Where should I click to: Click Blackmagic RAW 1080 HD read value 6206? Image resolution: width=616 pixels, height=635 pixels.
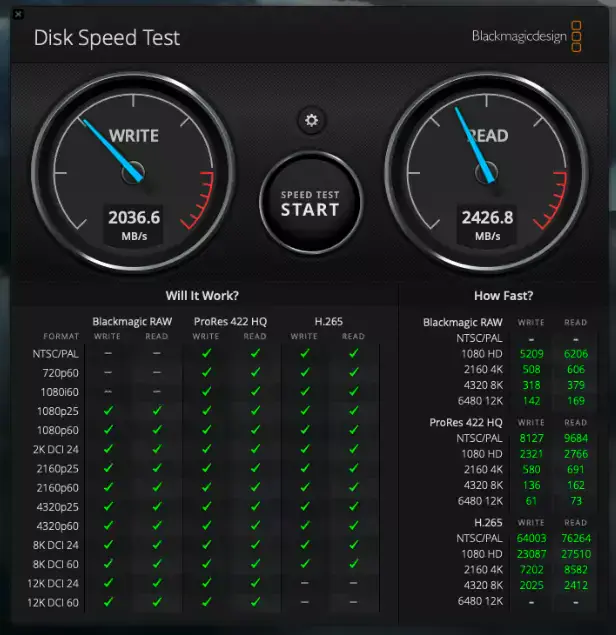[576, 354]
